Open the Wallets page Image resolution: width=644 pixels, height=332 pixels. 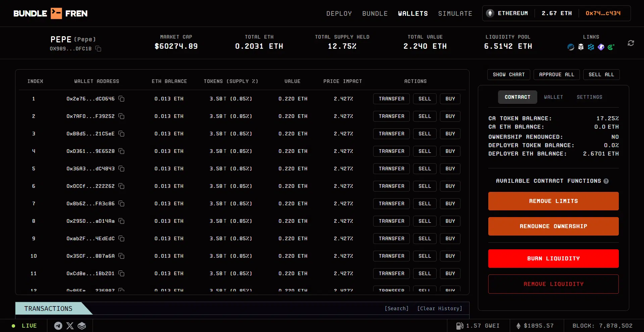click(x=413, y=13)
